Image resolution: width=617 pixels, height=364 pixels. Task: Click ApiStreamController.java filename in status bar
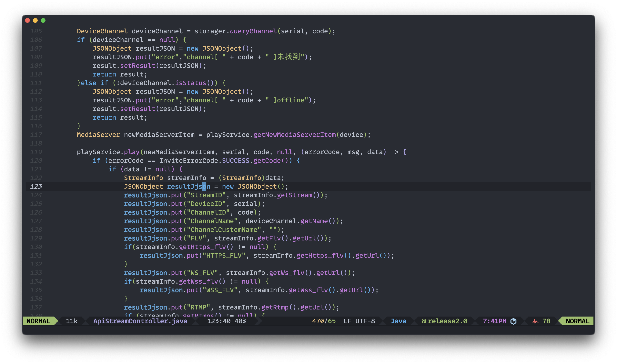coord(140,321)
